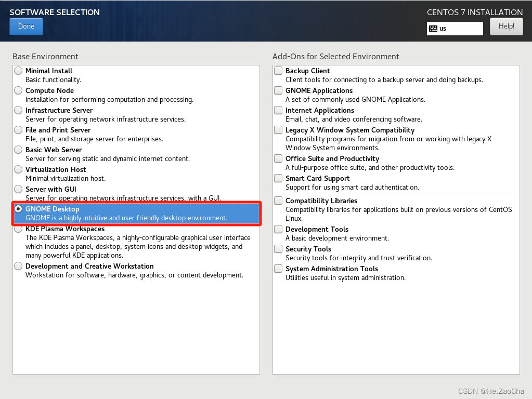
Task: Click 'File, print, and storage server for enterprises.'
Action: click(x=94, y=139)
